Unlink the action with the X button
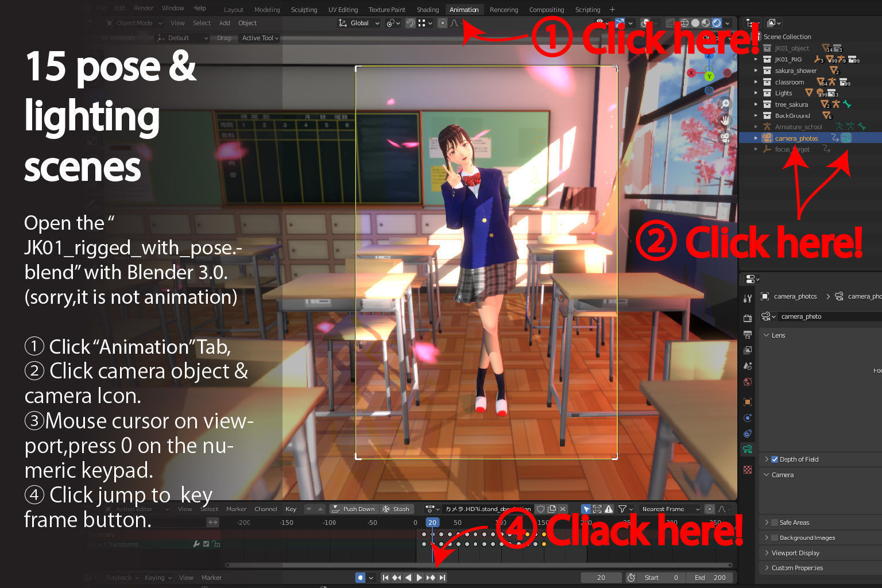This screenshot has width=882, height=588. (563, 509)
